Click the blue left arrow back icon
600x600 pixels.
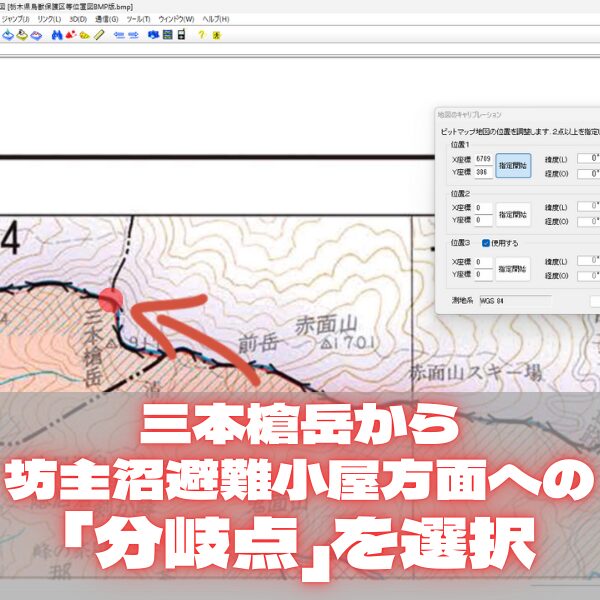point(118,35)
